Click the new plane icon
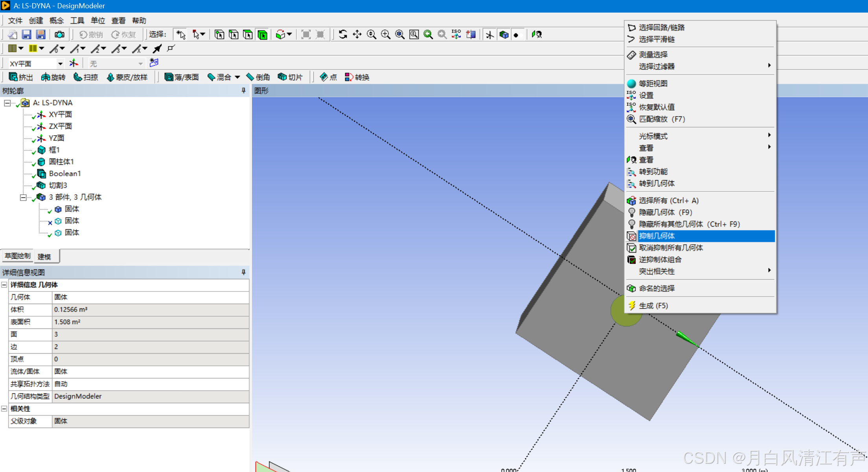Viewport: 868px width, 472px height. [x=74, y=63]
